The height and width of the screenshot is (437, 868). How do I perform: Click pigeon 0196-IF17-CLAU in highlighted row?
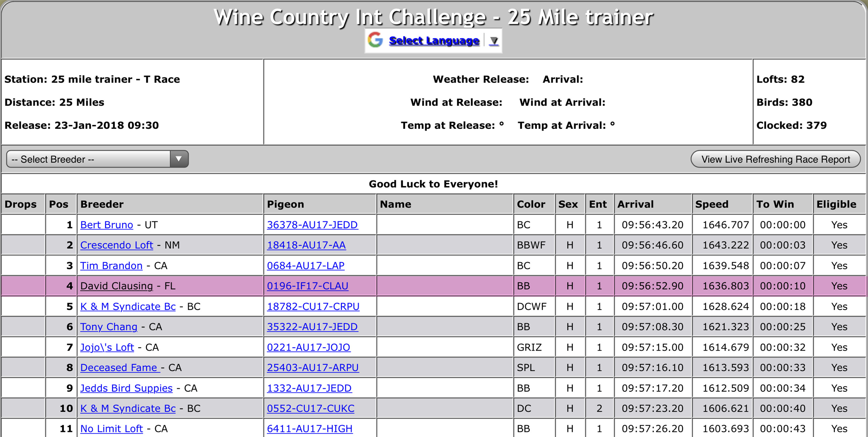click(x=307, y=286)
